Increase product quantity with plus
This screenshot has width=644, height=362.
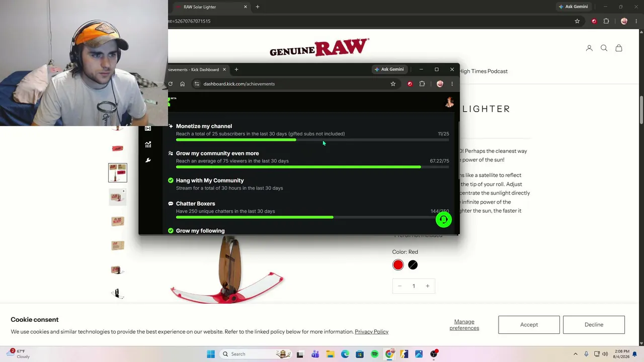428,286
